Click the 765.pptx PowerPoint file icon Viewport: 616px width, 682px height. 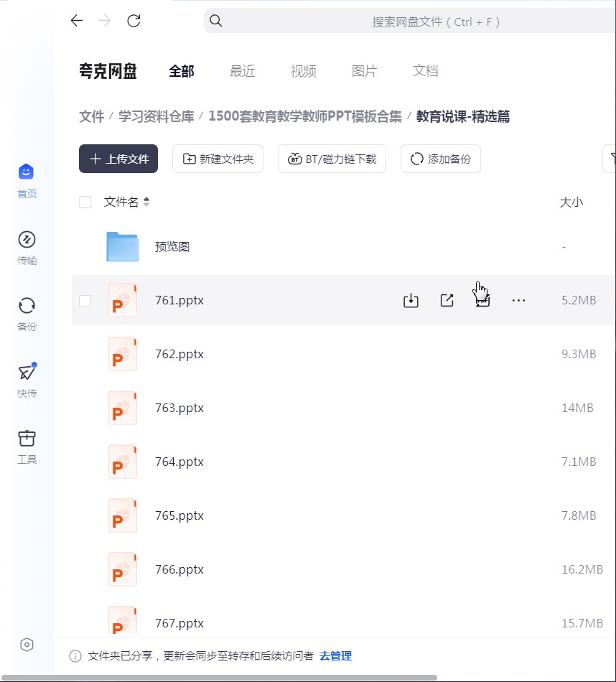pyautogui.click(x=123, y=515)
